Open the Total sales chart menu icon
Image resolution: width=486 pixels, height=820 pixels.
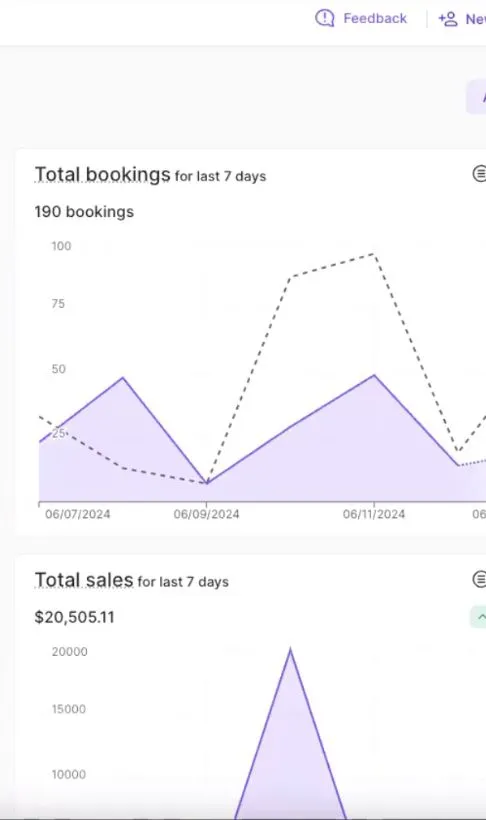pyautogui.click(x=479, y=579)
